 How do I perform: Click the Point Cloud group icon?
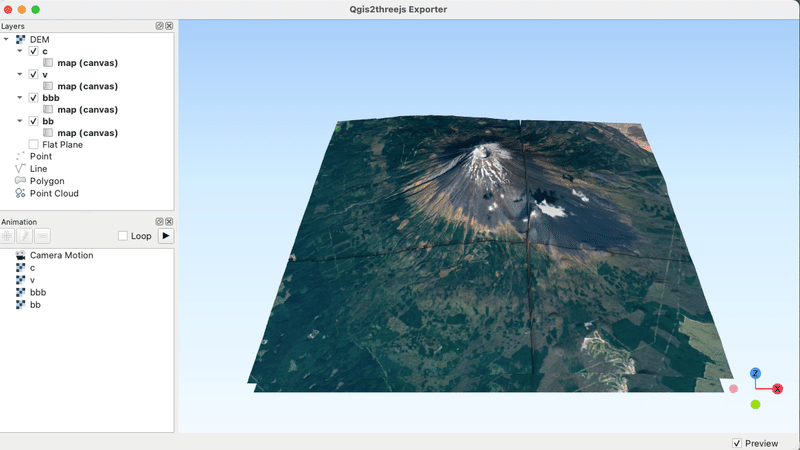pyautogui.click(x=20, y=193)
